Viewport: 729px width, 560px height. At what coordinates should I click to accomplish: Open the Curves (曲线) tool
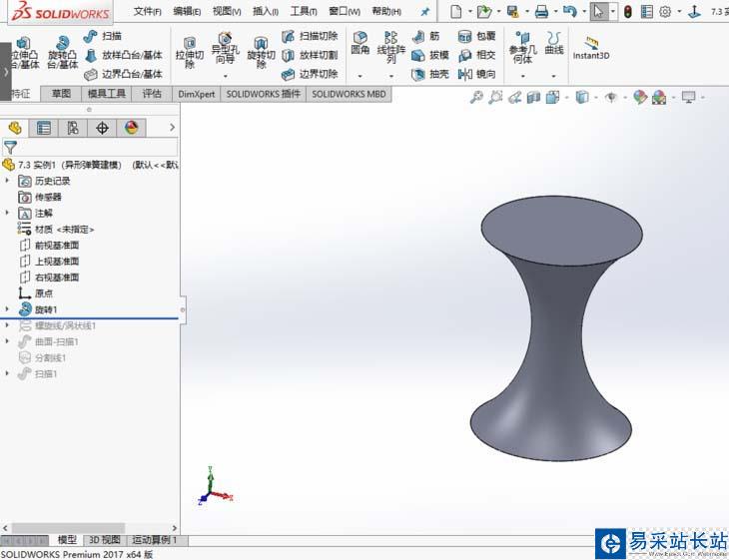click(x=553, y=43)
